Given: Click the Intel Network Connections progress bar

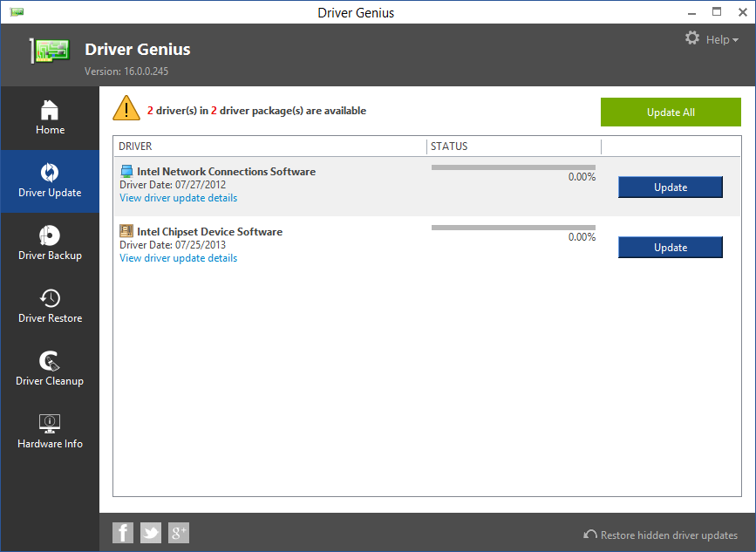Looking at the screenshot, I should tap(514, 167).
